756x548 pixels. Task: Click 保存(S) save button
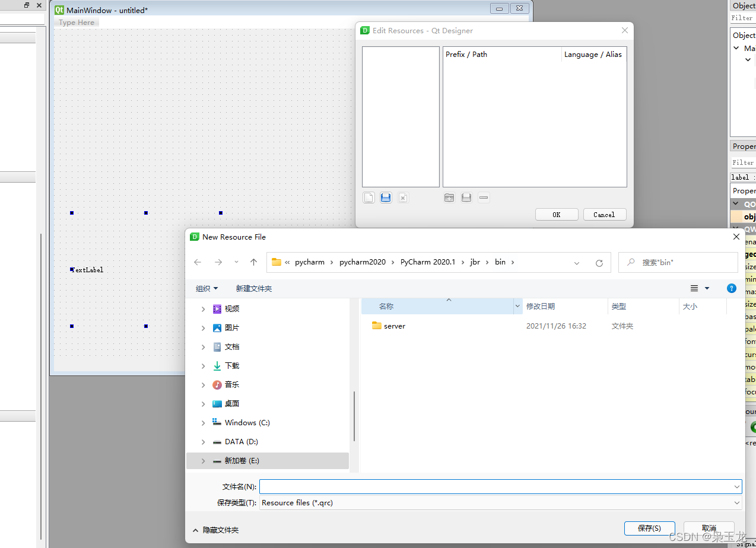[649, 528]
